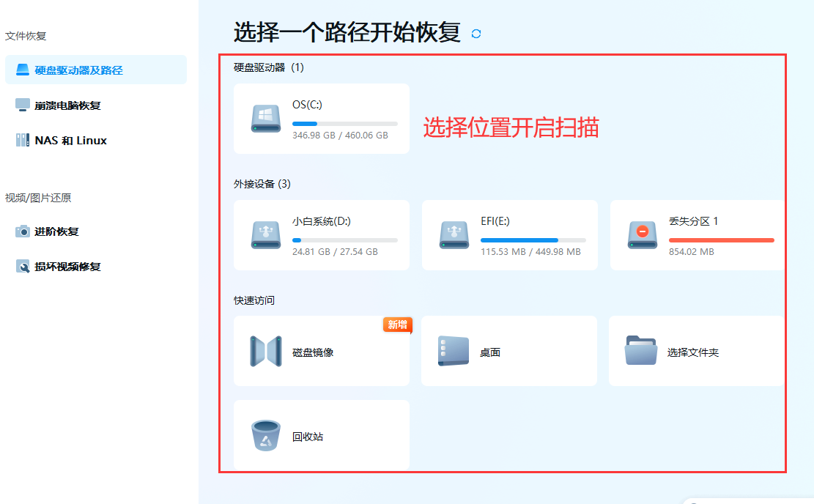The image size is (814, 504).
Task: Select OS(C:) drive to start scanning
Action: 321,119
